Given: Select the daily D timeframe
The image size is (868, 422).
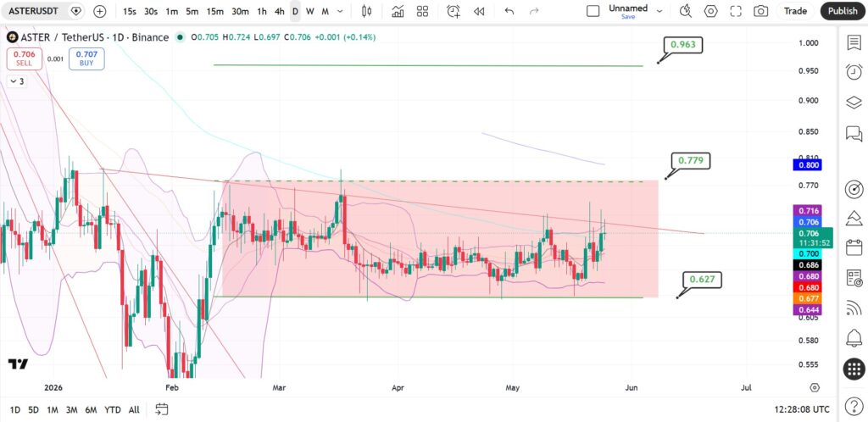Looking at the screenshot, I should [x=295, y=11].
